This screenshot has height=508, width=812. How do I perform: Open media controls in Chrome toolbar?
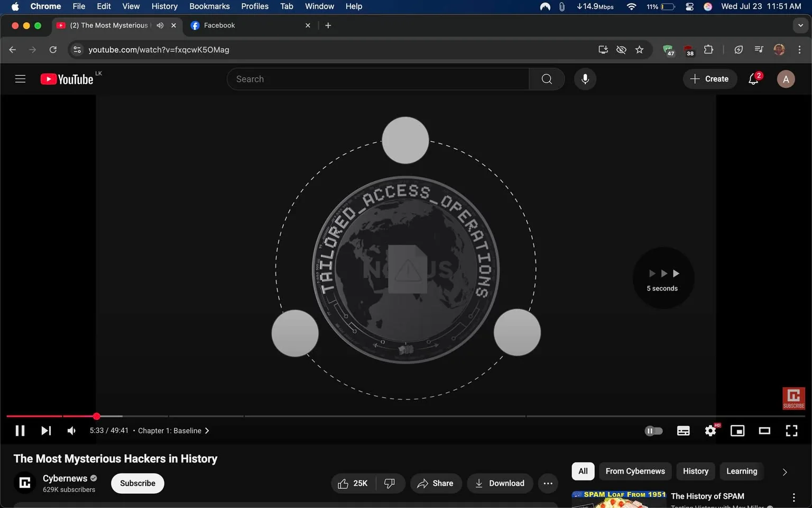pos(759,50)
